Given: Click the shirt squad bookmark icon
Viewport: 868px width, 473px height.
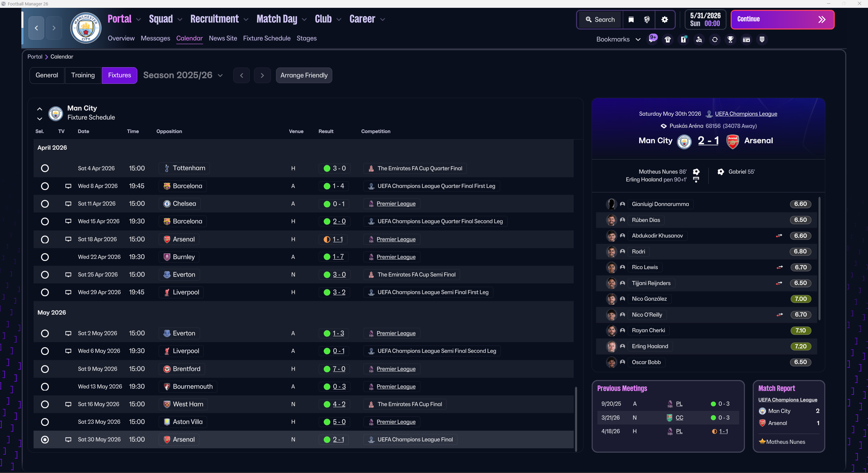Looking at the screenshot, I should 668,40.
